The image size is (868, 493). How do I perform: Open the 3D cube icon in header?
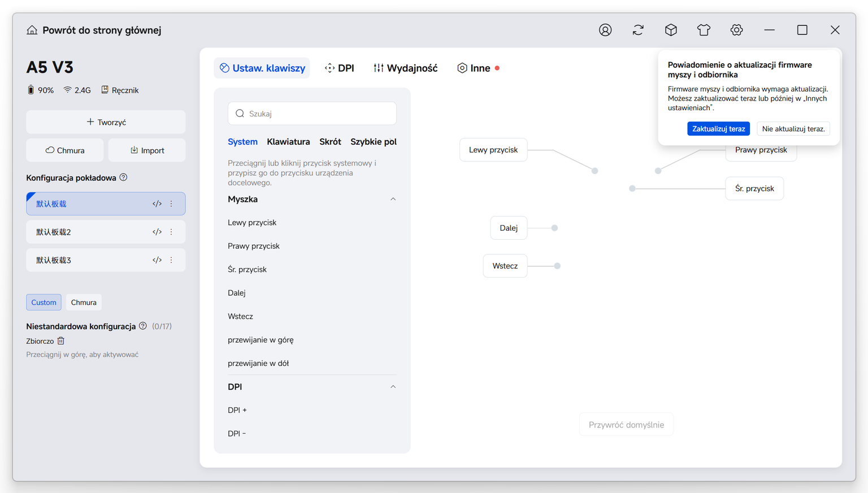[671, 30]
